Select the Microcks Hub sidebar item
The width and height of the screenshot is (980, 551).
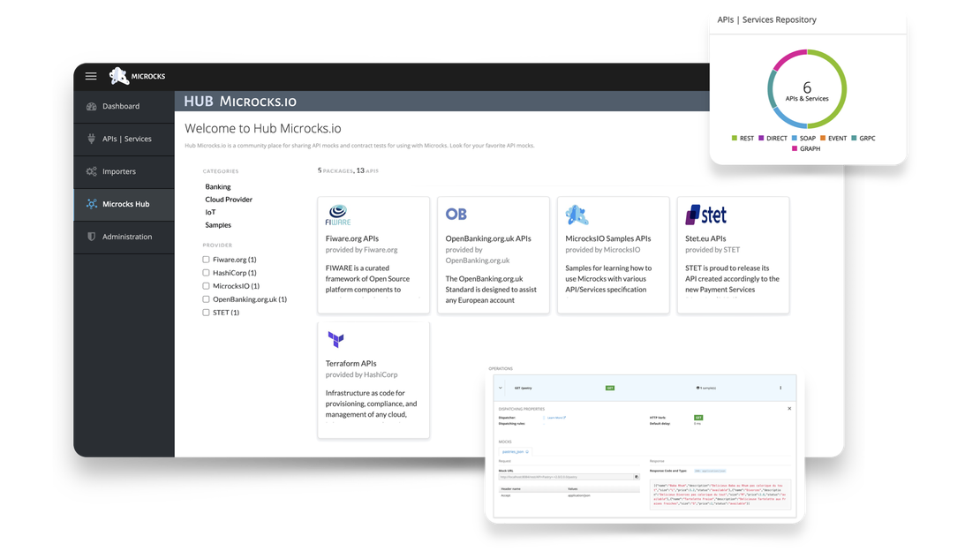[x=124, y=204]
